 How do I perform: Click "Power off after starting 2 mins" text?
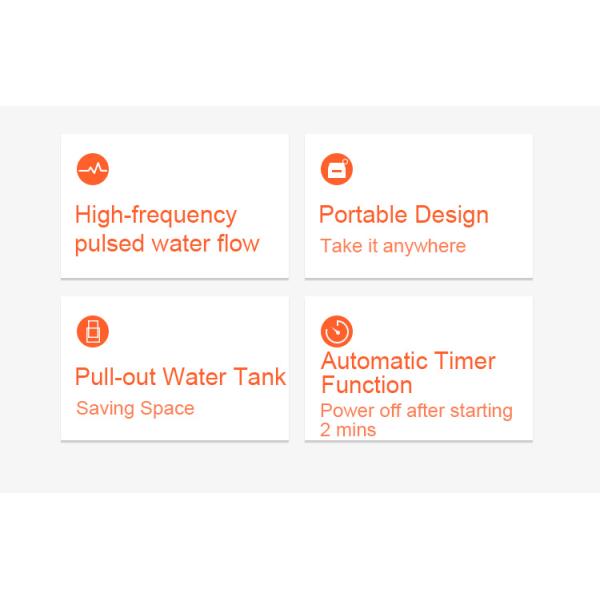pos(415,420)
